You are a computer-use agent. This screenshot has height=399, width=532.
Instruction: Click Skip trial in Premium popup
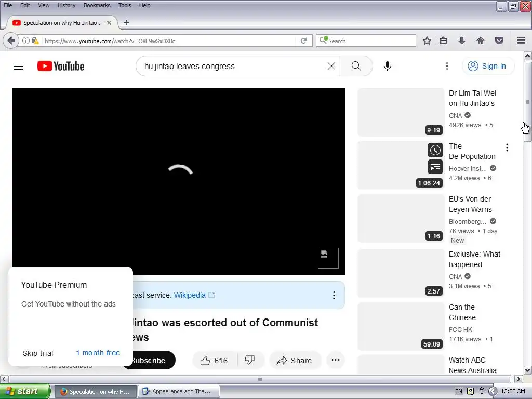pyautogui.click(x=37, y=353)
